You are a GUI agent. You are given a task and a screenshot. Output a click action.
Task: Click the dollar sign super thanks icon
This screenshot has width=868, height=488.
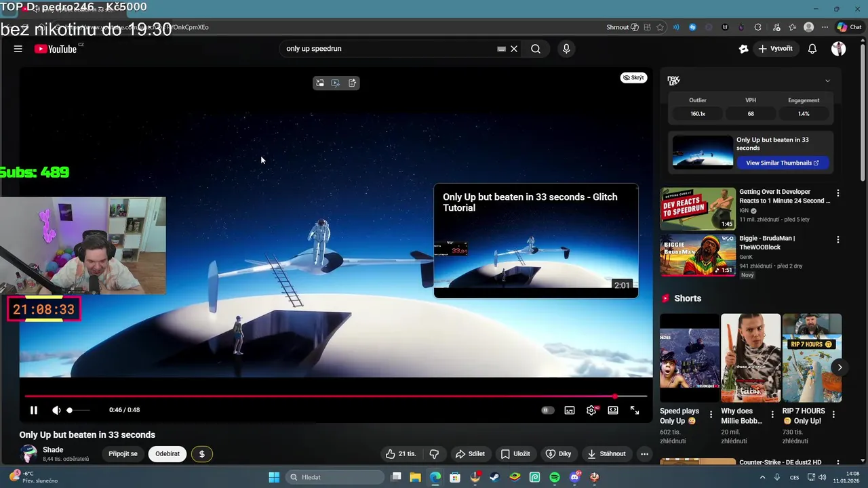tap(201, 453)
